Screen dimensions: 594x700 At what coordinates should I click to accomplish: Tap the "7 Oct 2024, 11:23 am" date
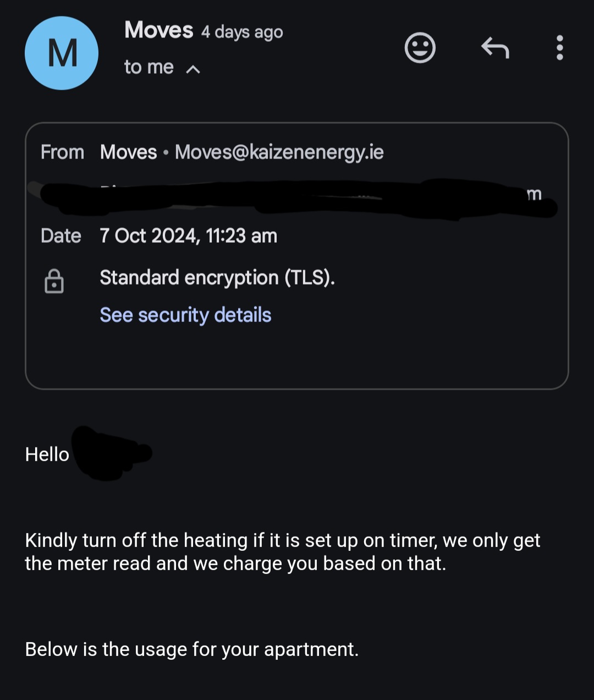point(188,236)
